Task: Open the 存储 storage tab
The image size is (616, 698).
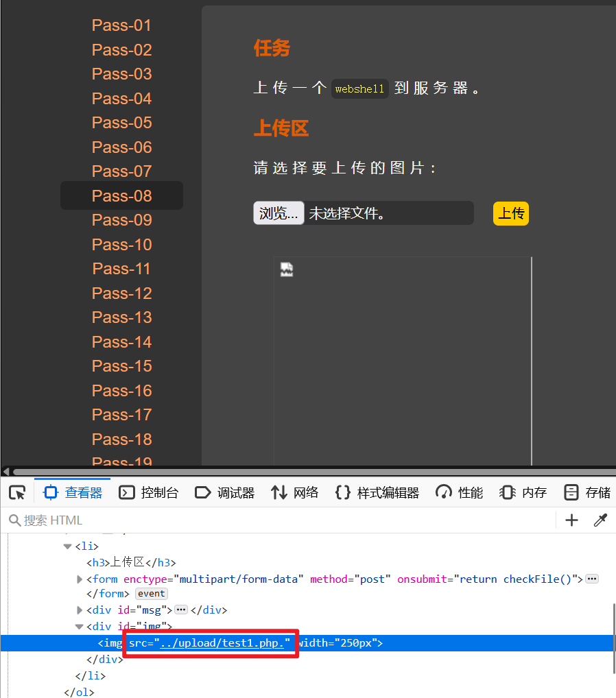Action: [x=587, y=492]
